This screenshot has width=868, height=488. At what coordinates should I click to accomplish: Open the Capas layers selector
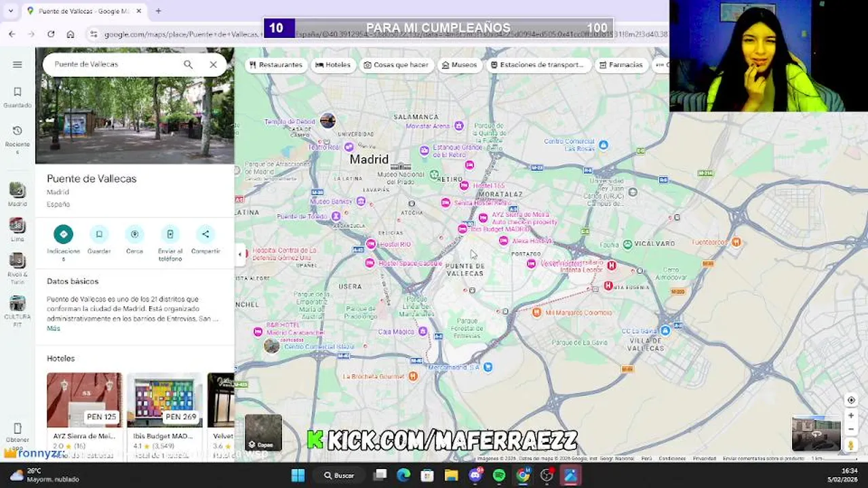(263, 432)
